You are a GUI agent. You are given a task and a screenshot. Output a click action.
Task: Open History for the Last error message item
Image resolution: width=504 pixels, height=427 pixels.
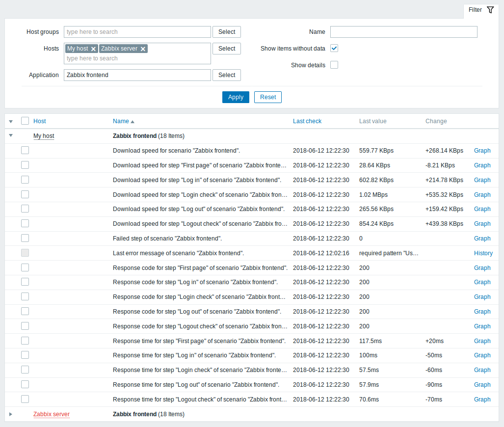[x=483, y=253]
